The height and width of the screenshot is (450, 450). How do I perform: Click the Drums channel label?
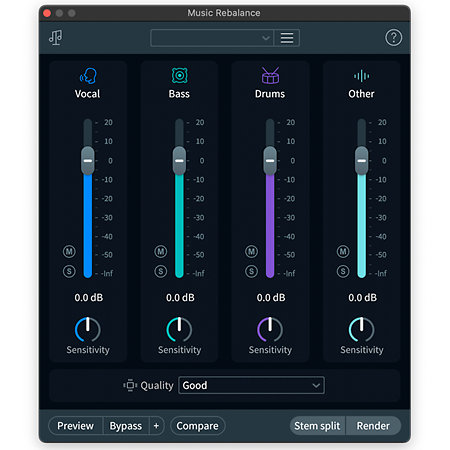(270, 94)
